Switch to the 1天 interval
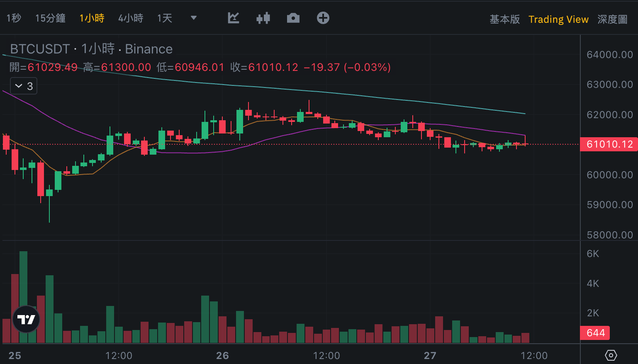638x364 pixels. coord(165,18)
